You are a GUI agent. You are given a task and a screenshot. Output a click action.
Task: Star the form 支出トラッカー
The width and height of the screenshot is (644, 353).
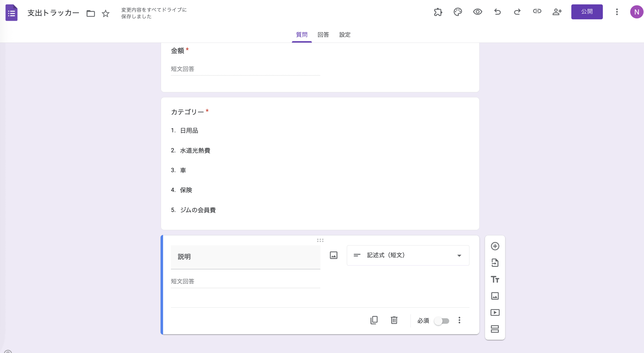point(106,13)
